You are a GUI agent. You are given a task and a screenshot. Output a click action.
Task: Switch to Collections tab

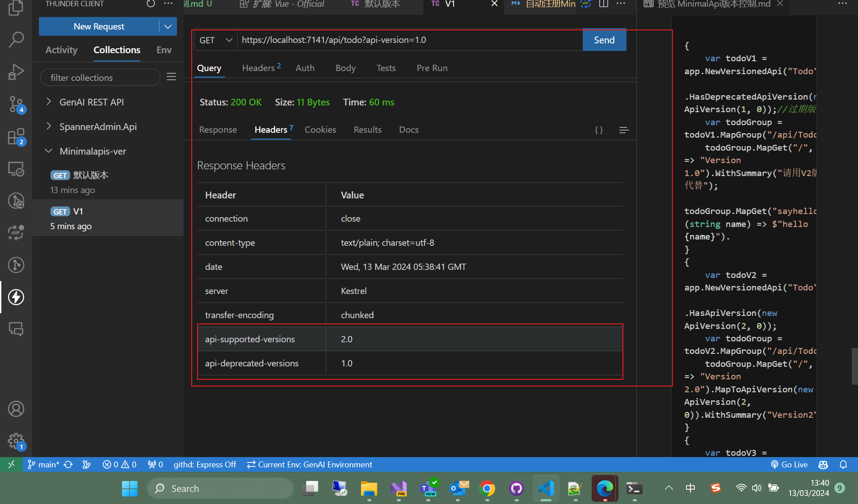(117, 50)
